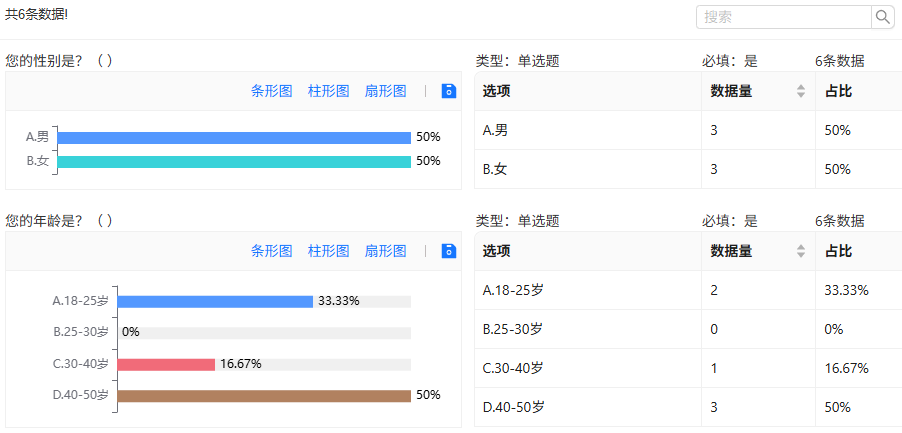Click the brown D.40-50岁 bar
This screenshot has width=902, height=433.
click(x=264, y=396)
